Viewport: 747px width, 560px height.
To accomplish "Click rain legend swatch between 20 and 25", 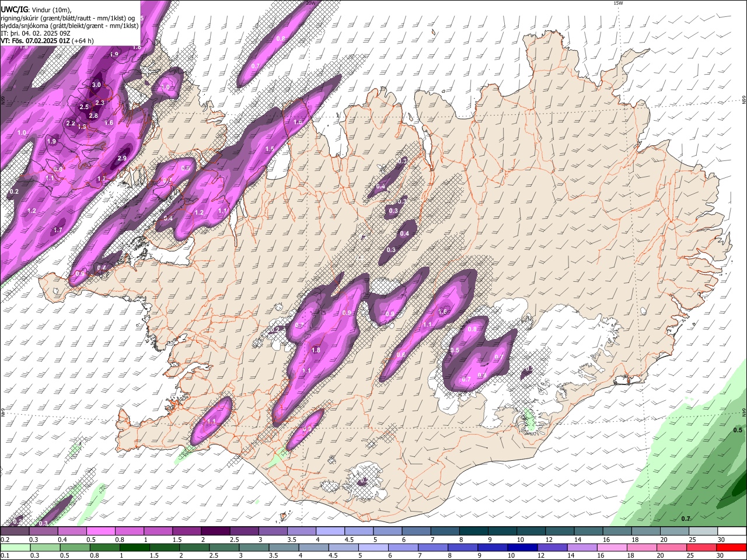I will (x=672, y=547).
